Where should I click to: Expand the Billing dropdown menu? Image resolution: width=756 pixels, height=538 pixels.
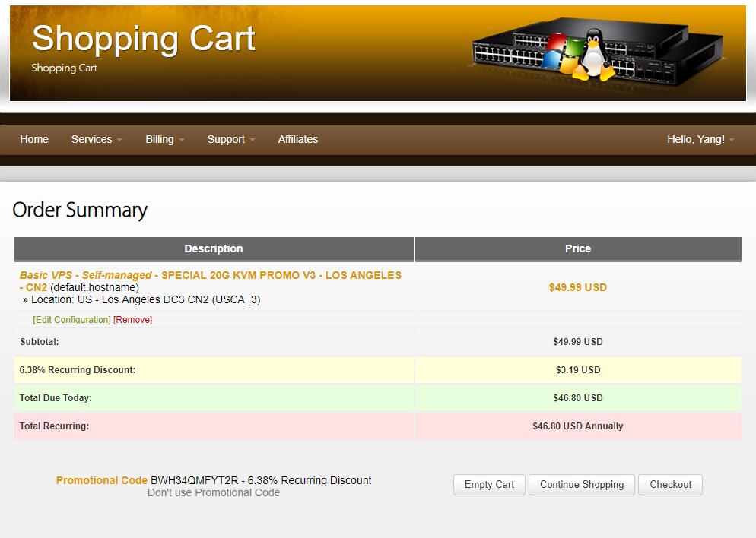164,139
